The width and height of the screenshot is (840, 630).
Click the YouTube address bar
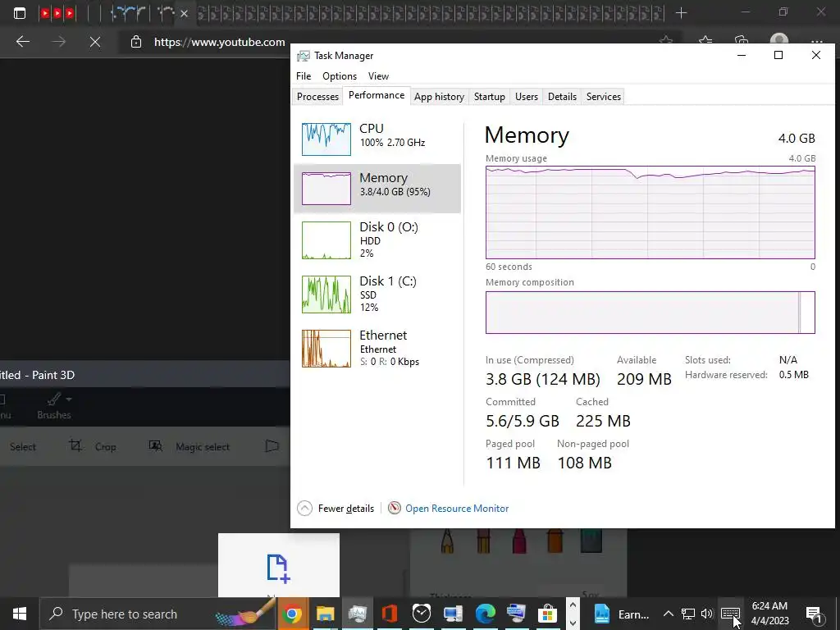[x=219, y=42]
